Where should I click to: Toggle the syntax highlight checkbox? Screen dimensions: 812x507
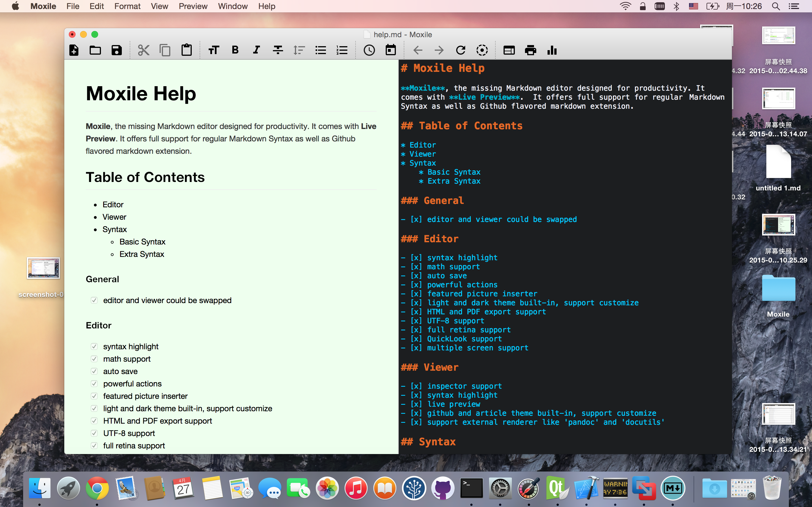[x=94, y=346]
